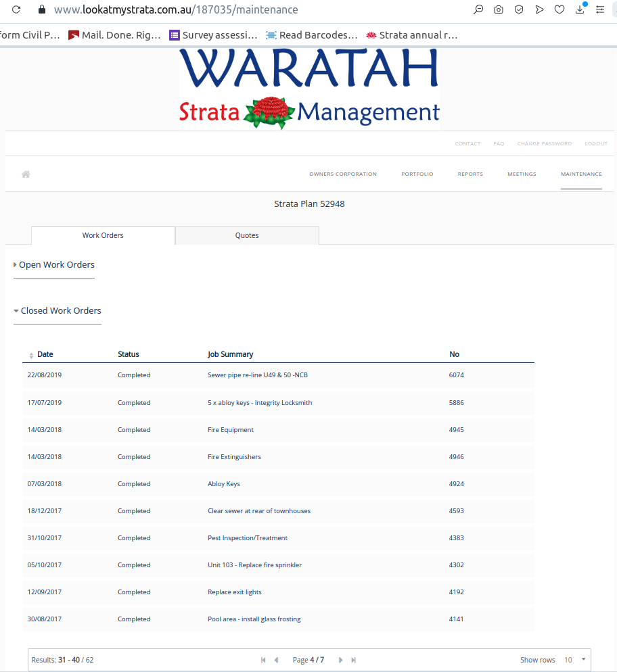Click the date 18/12/2017
Image resolution: width=617 pixels, height=672 pixels.
point(45,511)
